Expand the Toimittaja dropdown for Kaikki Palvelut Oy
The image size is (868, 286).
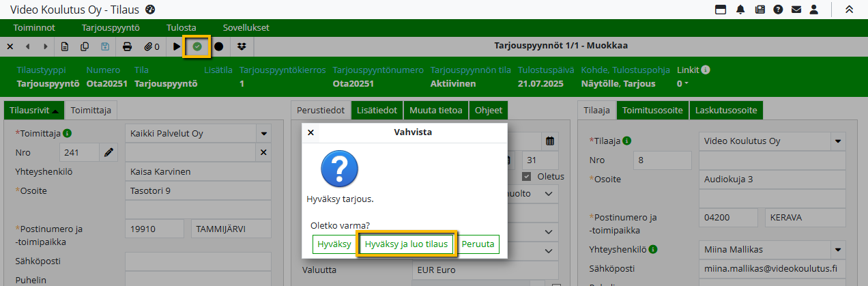(263, 134)
